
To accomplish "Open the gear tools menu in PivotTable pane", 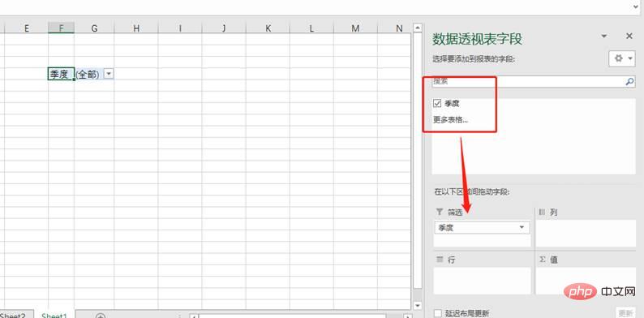I will (x=622, y=58).
